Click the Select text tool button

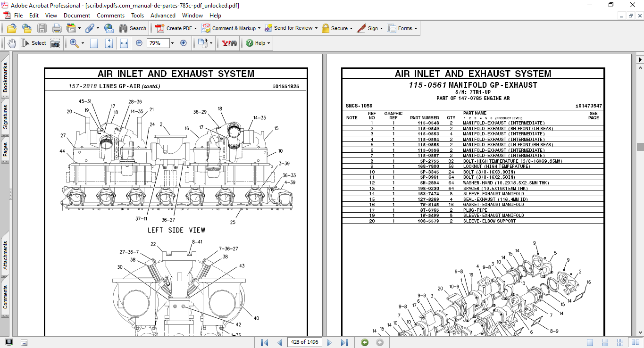coord(34,43)
